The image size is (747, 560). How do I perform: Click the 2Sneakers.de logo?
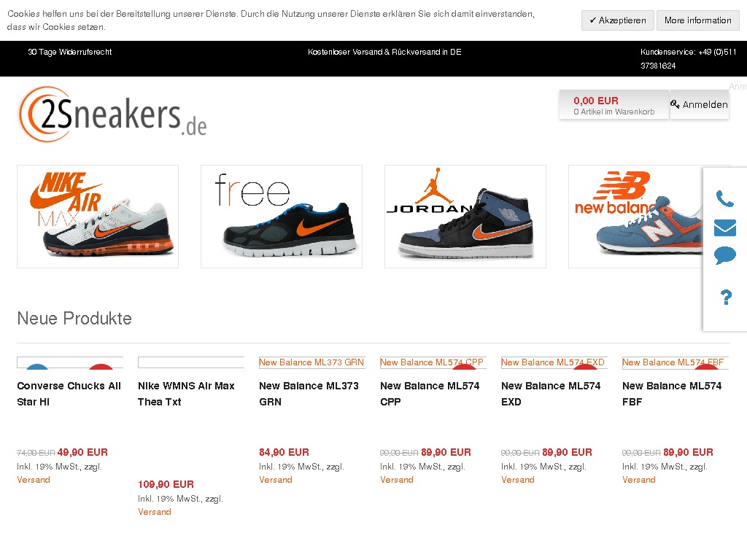pyautogui.click(x=112, y=114)
